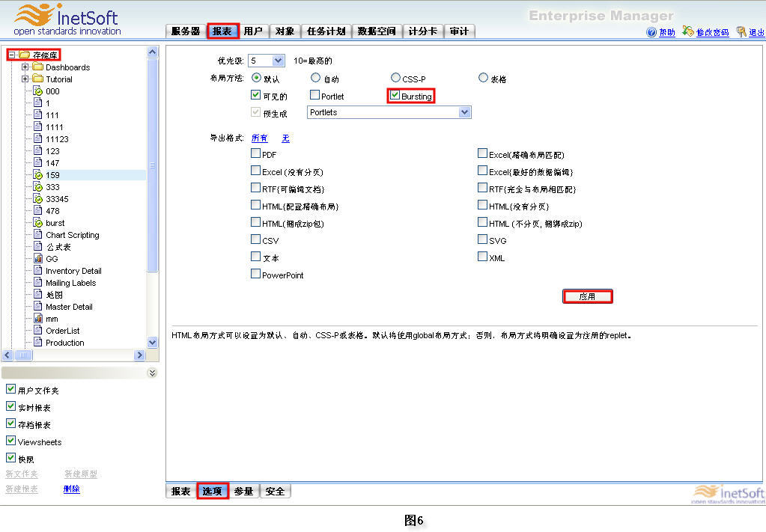The height and width of the screenshot is (532, 766).
Task: Open the 服务器 server tab
Action: pos(186,31)
